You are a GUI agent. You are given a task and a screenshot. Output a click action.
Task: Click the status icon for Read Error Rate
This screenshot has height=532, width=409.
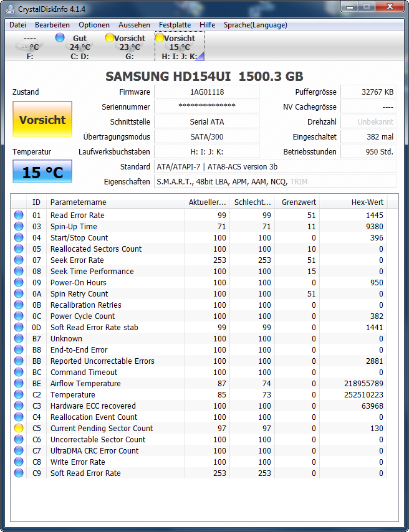click(x=19, y=215)
